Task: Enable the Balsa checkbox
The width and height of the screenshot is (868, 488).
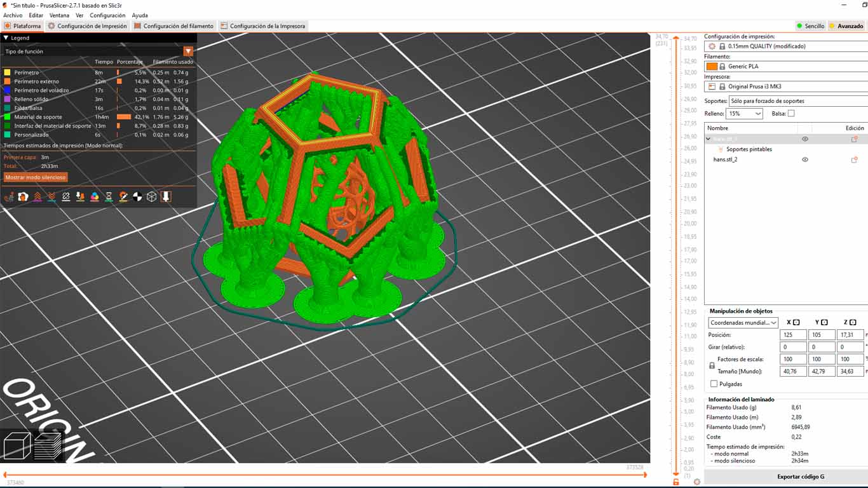Action: (791, 114)
